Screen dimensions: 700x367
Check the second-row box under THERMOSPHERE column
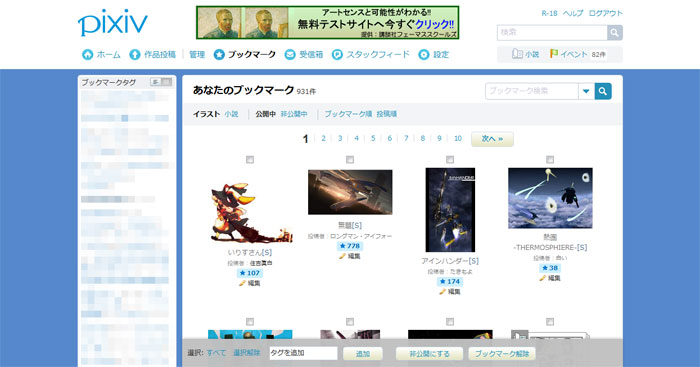(x=550, y=321)
